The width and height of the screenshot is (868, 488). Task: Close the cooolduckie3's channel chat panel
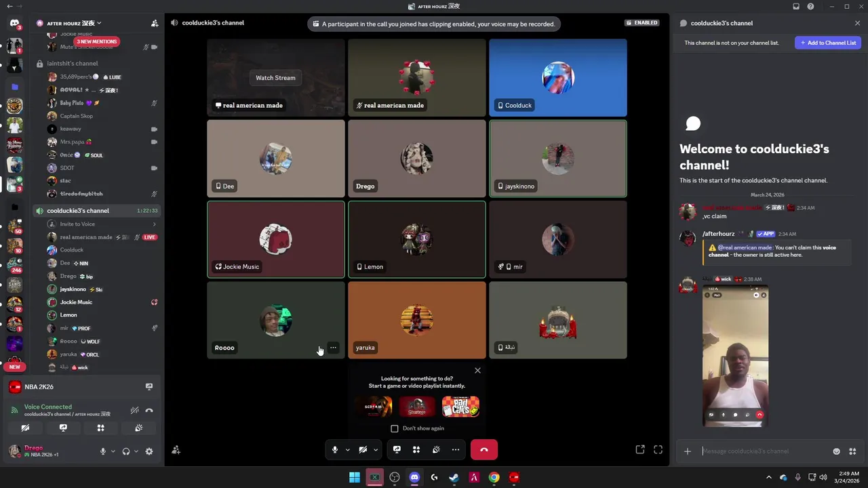(x=857, y=23)
